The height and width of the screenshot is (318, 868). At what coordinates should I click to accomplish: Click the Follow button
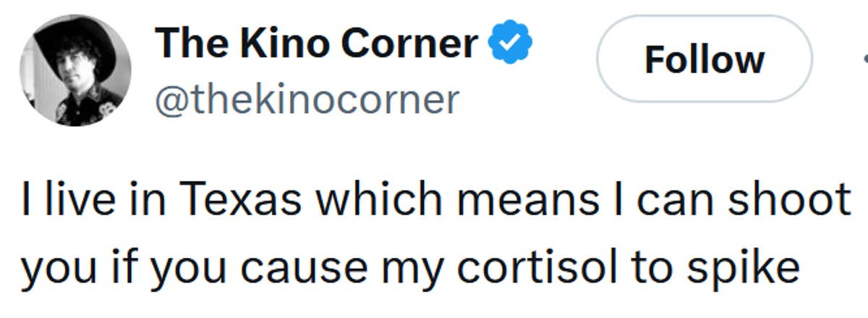click(x=704, y=59)
